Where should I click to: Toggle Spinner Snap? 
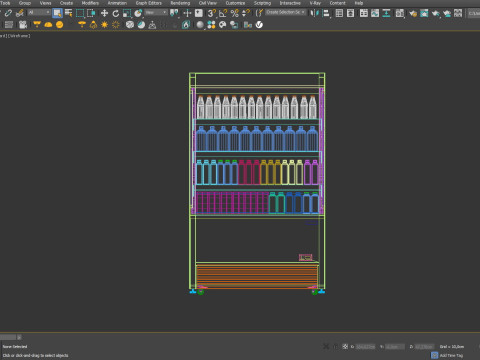tap(246, 13)
